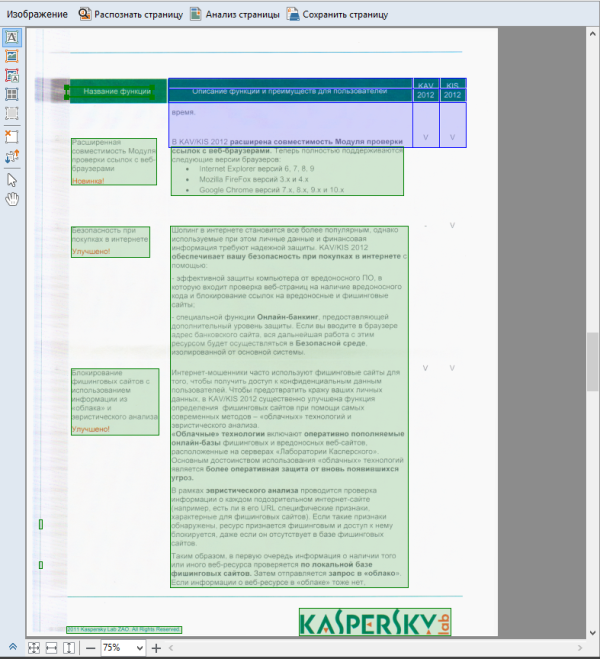Click the Recognize Page magnifier icon
Image resolution: width=600 pixels, height=659 pixels.
pos(85,14)
